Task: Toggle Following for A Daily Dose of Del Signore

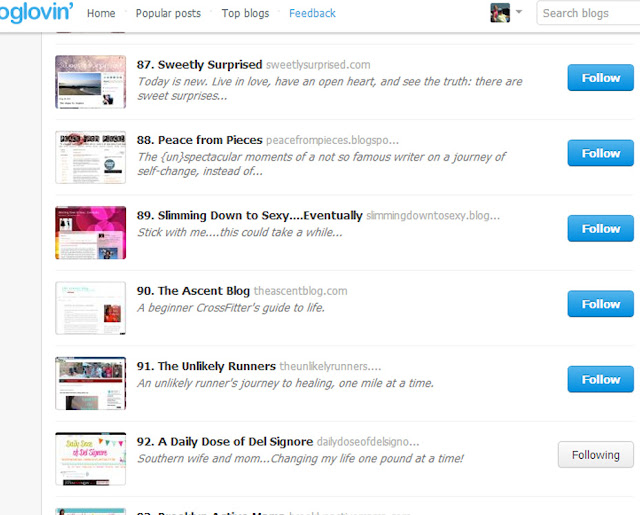Action: pyautogui.click(x=596, y=455)
